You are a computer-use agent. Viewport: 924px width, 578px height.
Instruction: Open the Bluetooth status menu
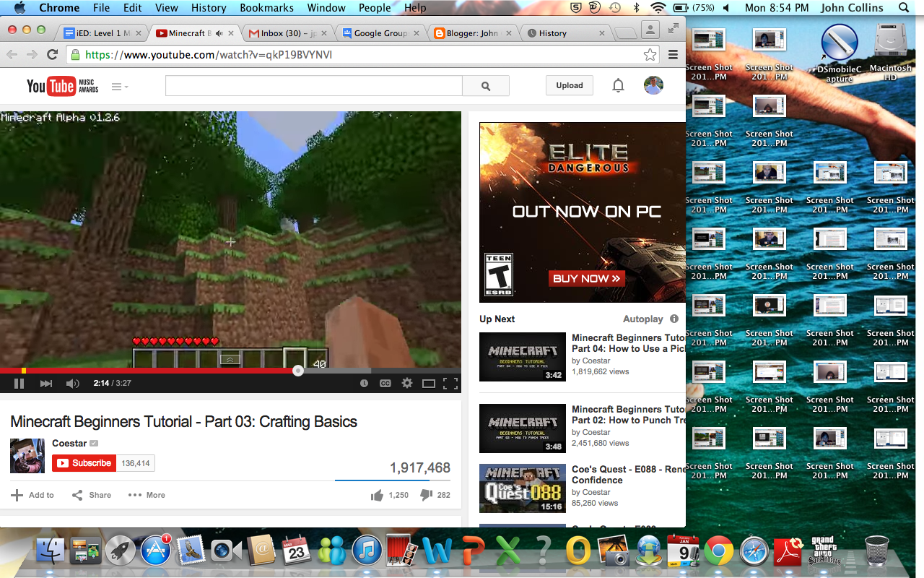click(x=637, y=8)
